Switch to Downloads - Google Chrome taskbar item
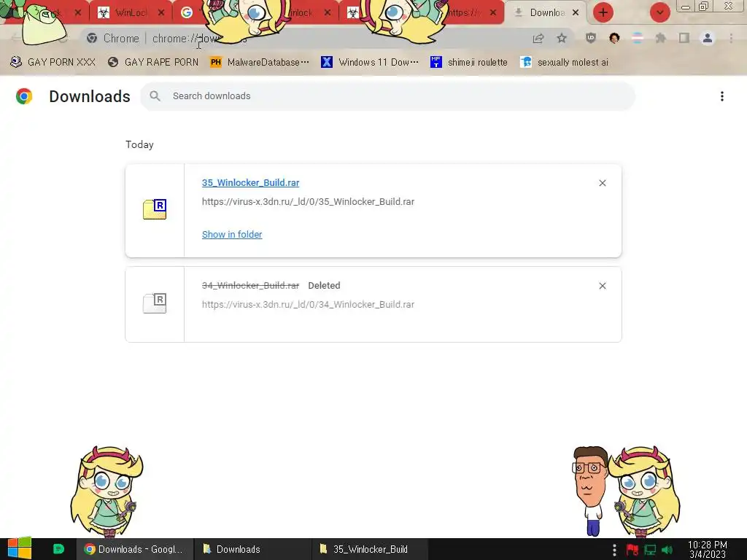This screenshot has width=747, height=560. click(135, 550)
